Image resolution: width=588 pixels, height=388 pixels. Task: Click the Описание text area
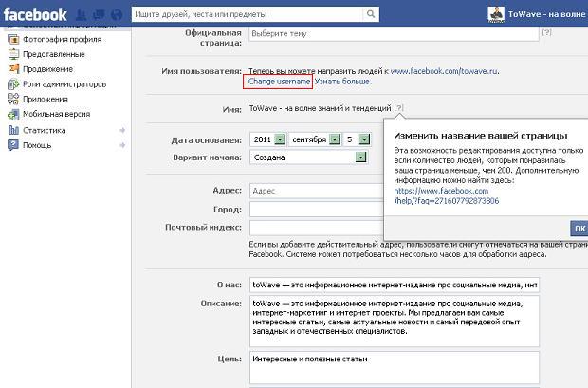point(395,321)
